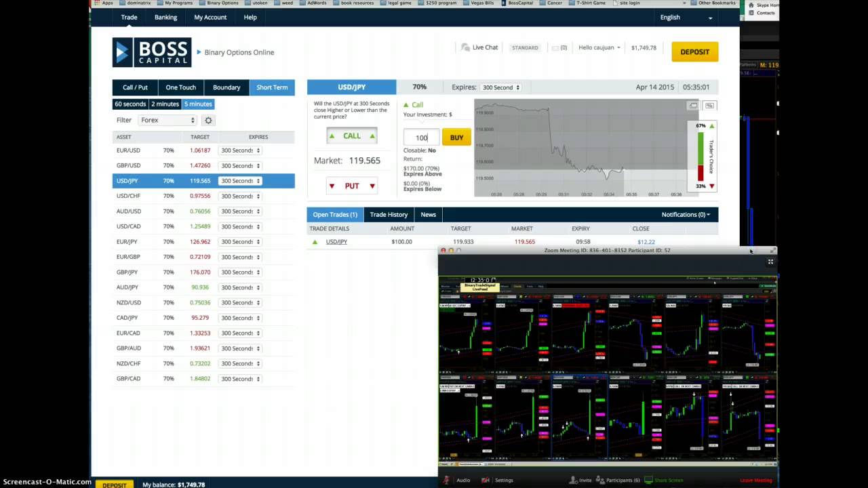Image resolution: width=868 pixels, height=488 pixels.
Task: Select the 60 seconds expiry option
Action: point(130,104)
